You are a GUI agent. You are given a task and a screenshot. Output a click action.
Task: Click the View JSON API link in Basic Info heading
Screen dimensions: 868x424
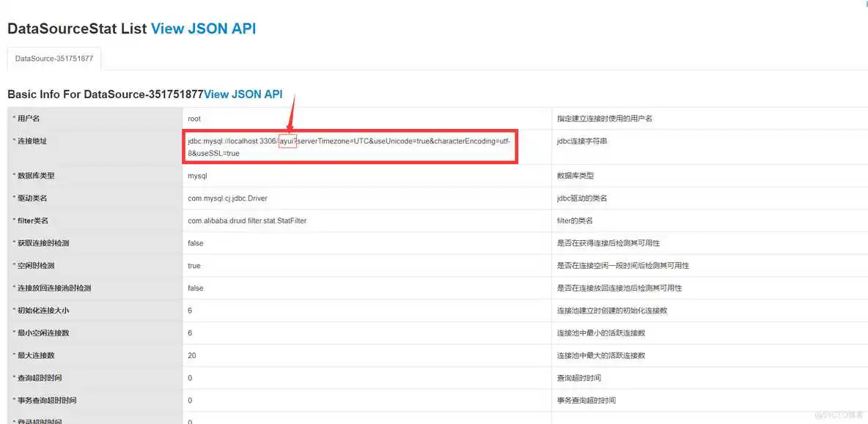pos(243,94)
